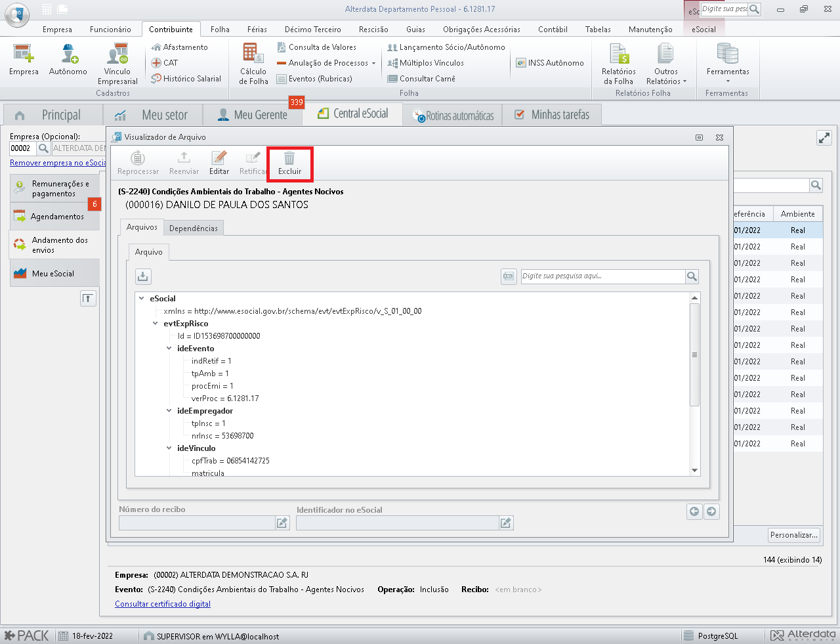Open Andamento dos envios
This screenshot has width=840, height=644.
point(54,245)
